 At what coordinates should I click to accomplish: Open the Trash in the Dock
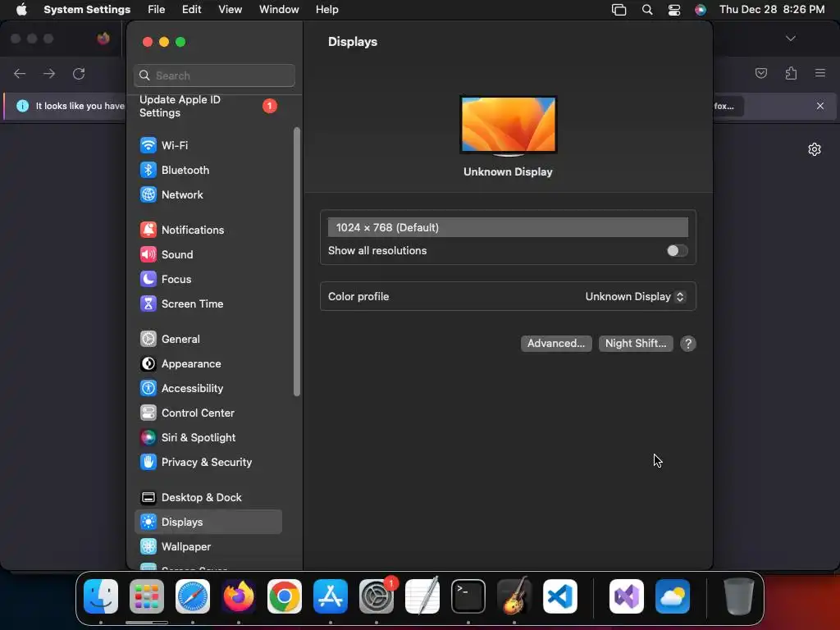click(739, 596)
